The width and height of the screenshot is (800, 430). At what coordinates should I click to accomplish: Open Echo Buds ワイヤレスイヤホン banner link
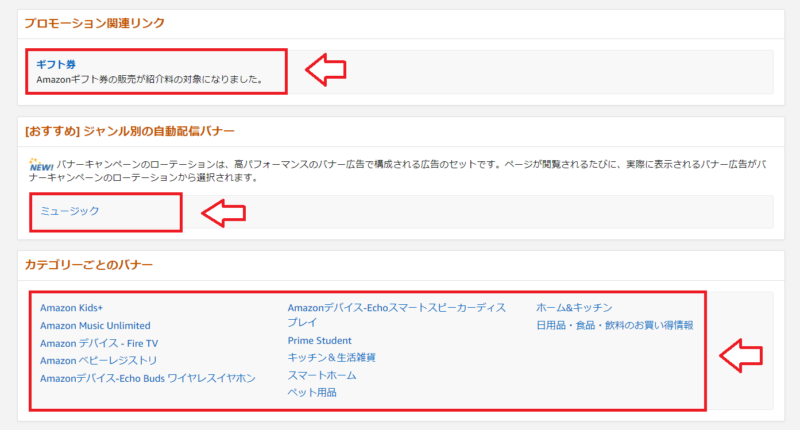click(148, 378)
